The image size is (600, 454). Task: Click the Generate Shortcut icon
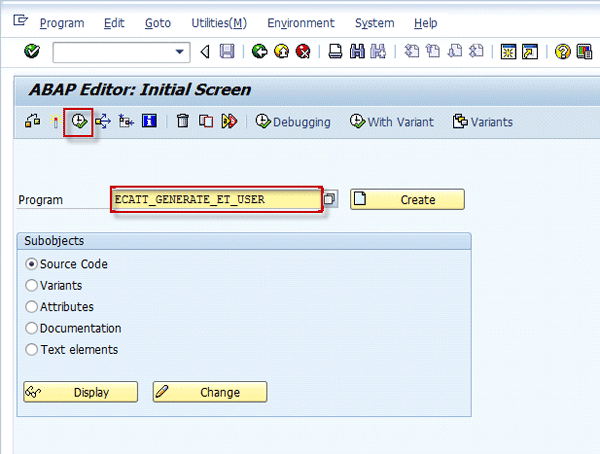click(x=530, y=52)
